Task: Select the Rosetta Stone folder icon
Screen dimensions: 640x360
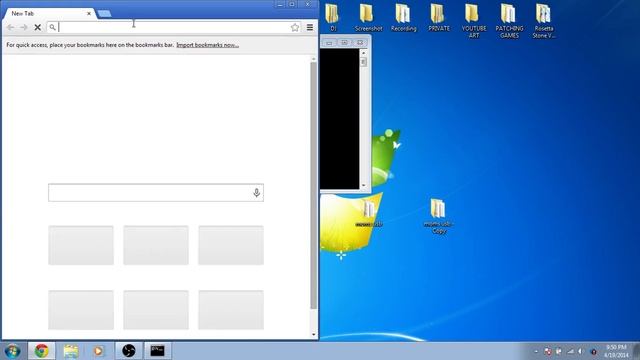Action: 544,20
